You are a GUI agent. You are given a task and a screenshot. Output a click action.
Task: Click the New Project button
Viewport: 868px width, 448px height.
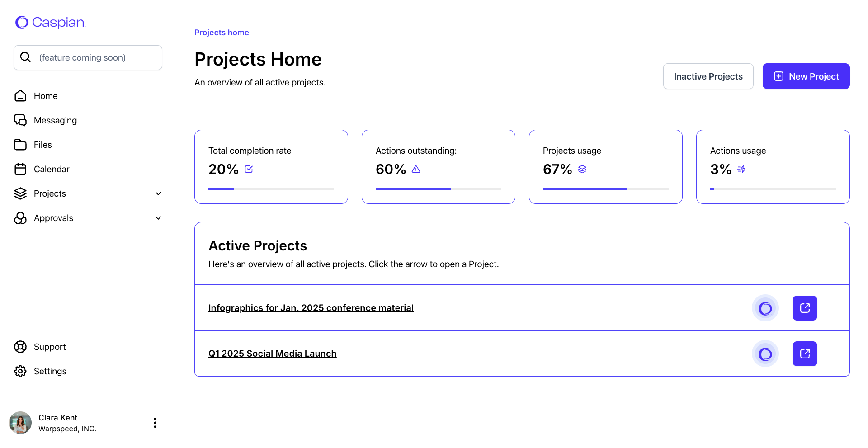pos(806,76)
